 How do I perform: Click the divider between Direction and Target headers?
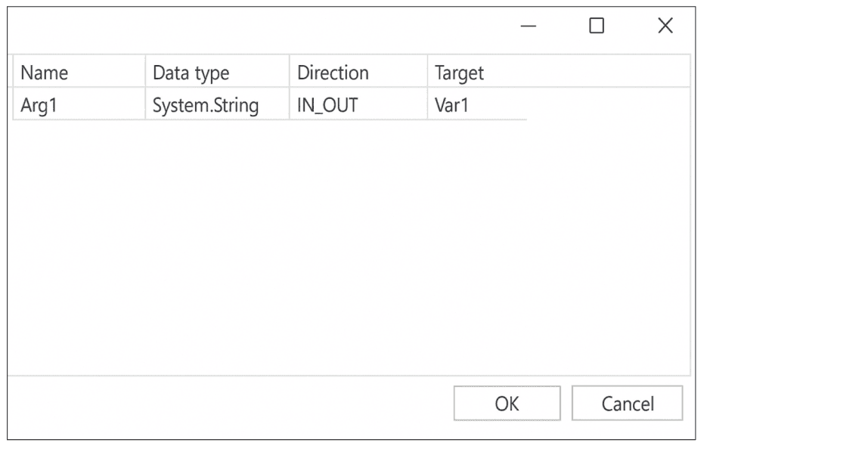click(x=428, y=73)
